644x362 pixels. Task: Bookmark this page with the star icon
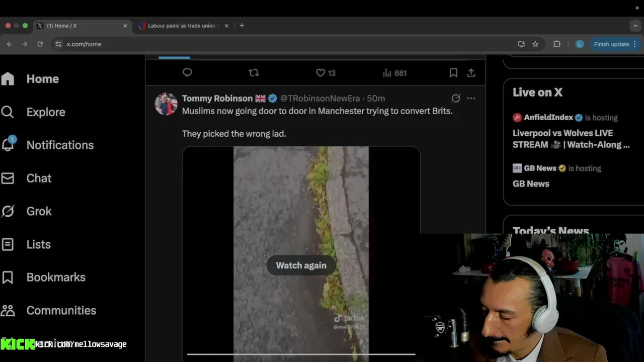(x=535, y=44)
